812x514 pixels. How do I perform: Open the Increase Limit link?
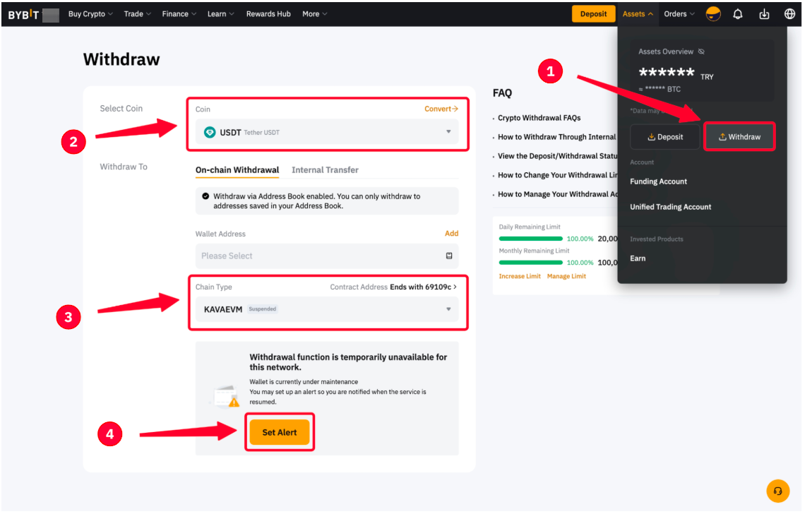point(520,276)
